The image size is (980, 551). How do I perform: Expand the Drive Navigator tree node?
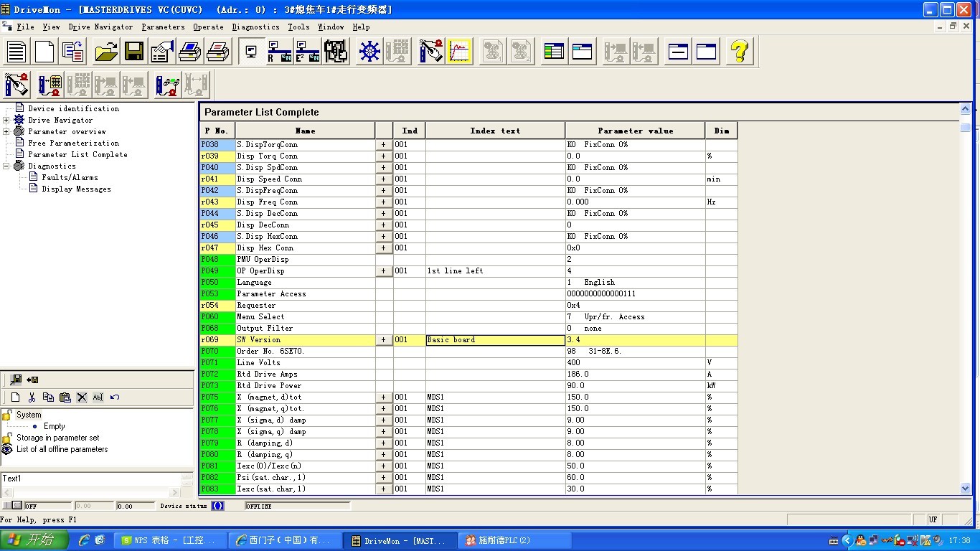coord(6,120)
